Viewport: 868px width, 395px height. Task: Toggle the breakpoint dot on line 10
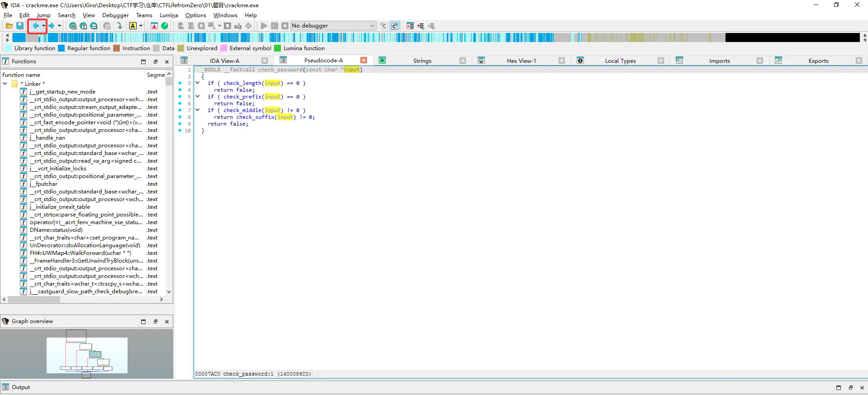click(180, 131)
